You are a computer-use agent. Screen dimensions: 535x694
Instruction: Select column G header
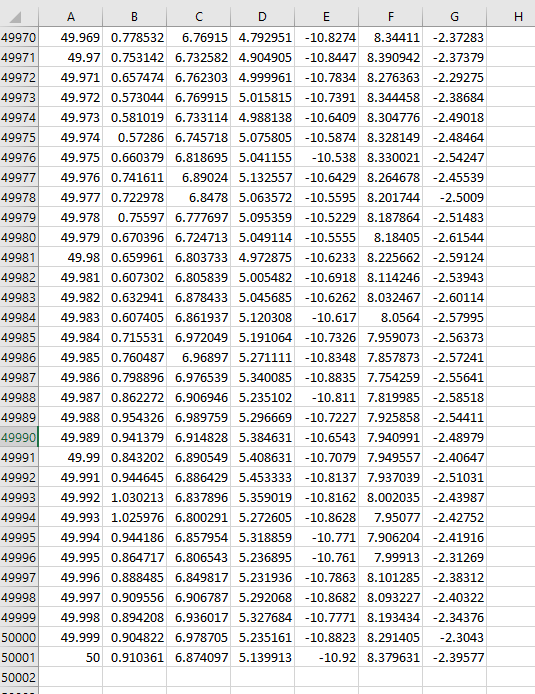coord(454,17)
